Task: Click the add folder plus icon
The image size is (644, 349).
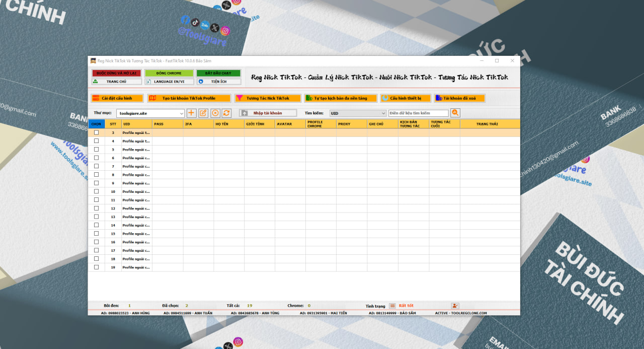Action: (191, 113)
